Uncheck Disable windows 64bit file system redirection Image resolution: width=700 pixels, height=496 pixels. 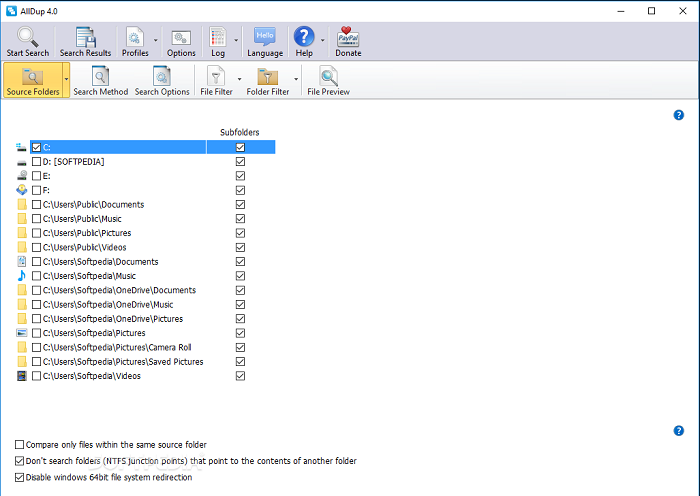click(x=20, y=477)
